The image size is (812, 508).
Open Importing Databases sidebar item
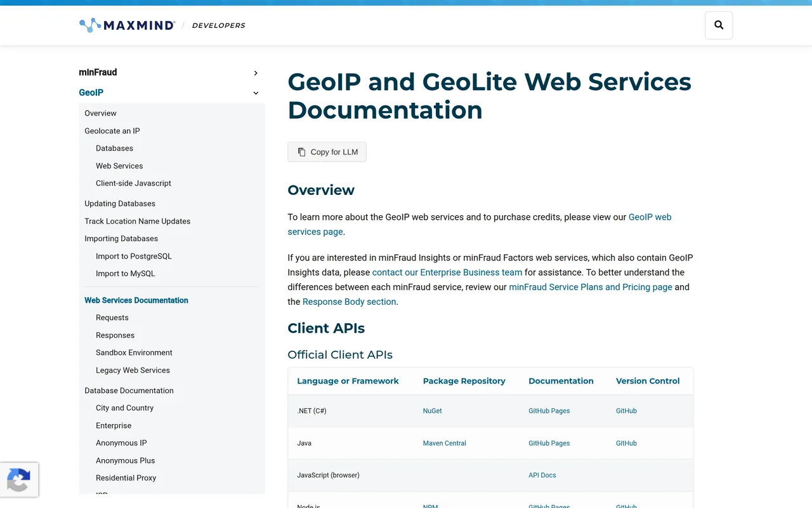[121, 239]
